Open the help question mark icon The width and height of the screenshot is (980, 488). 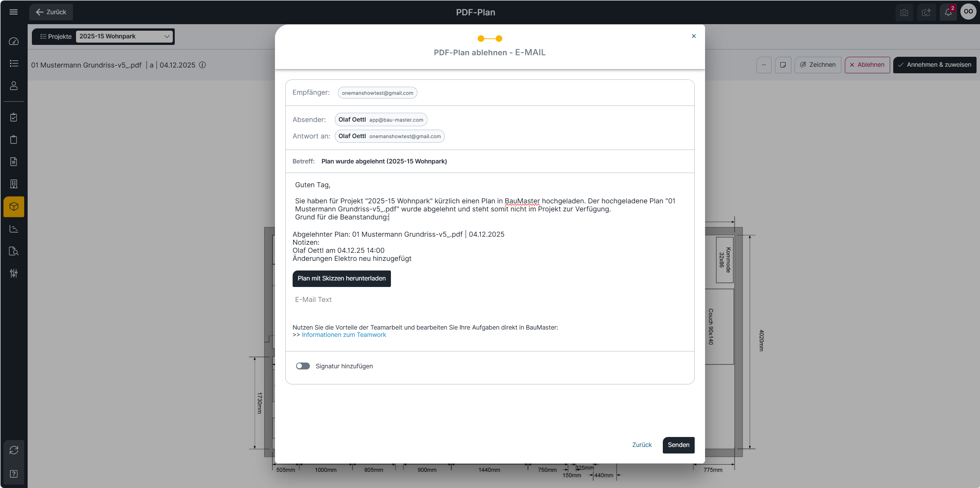pos(14,474)
